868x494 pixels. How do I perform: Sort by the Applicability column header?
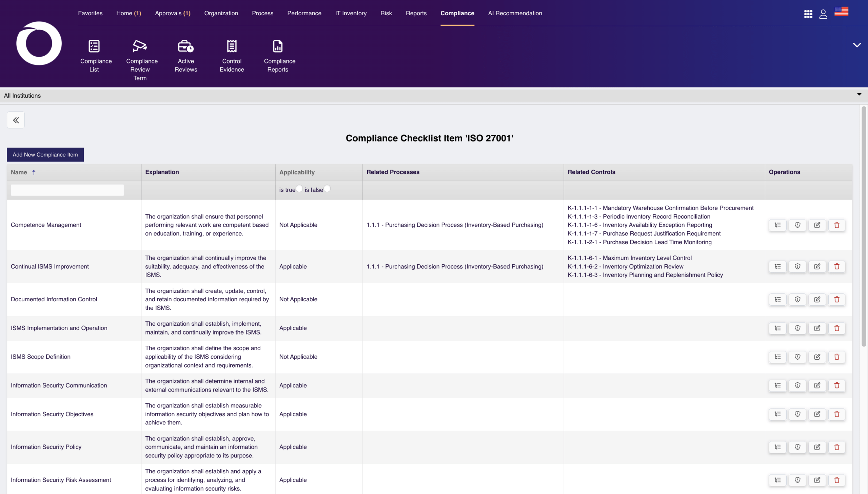click(x=297, y=172)
